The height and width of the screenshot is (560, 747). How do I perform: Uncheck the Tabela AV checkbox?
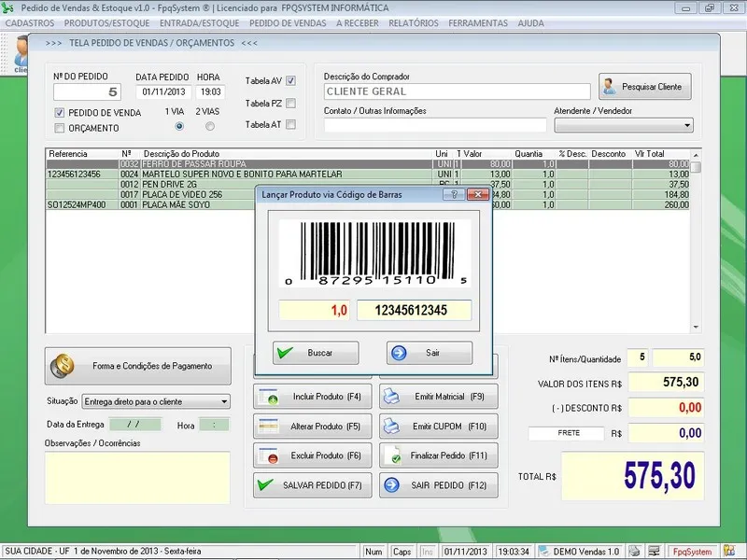click(x=290, y=81)
